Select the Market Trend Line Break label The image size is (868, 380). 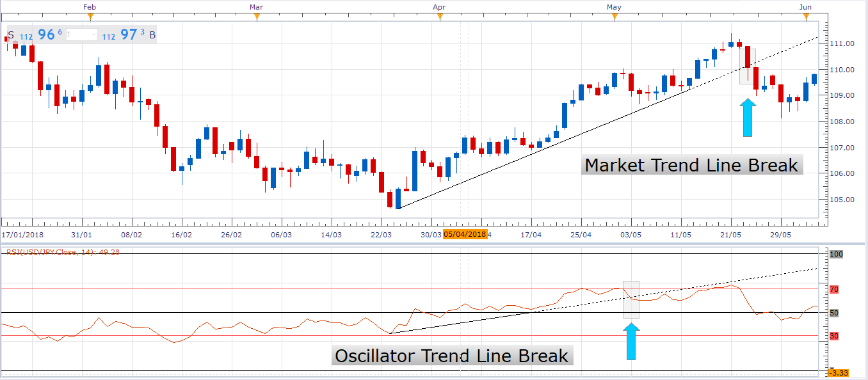pos(691,166)
